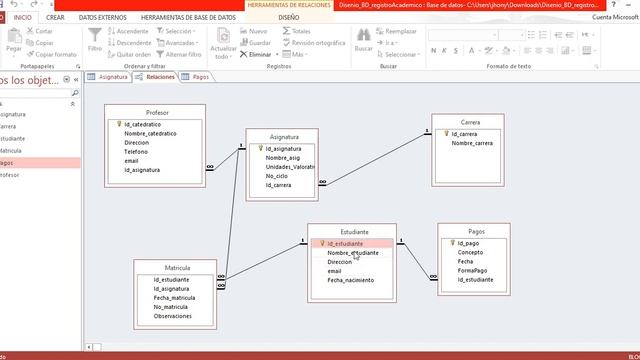The width and height of the screenshot is (640, 360).
Task: Align text center
Action: tap(538, 51)
